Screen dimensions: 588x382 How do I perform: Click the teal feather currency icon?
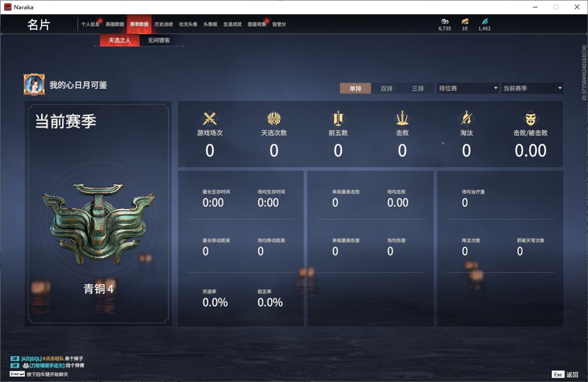(x=484, y=22)
